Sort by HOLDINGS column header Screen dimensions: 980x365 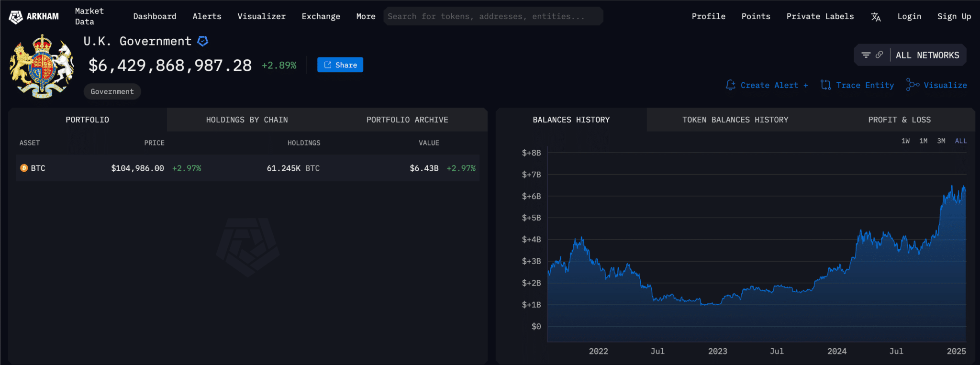[x=304, y=143]
